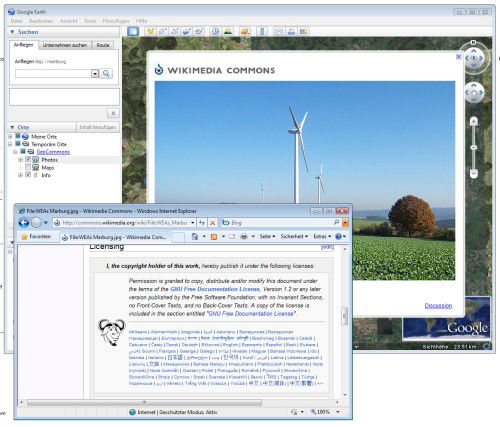Screen dimensions: 500x427
Task: Open the planet switcher icon
Action: (x=245, y=31)
